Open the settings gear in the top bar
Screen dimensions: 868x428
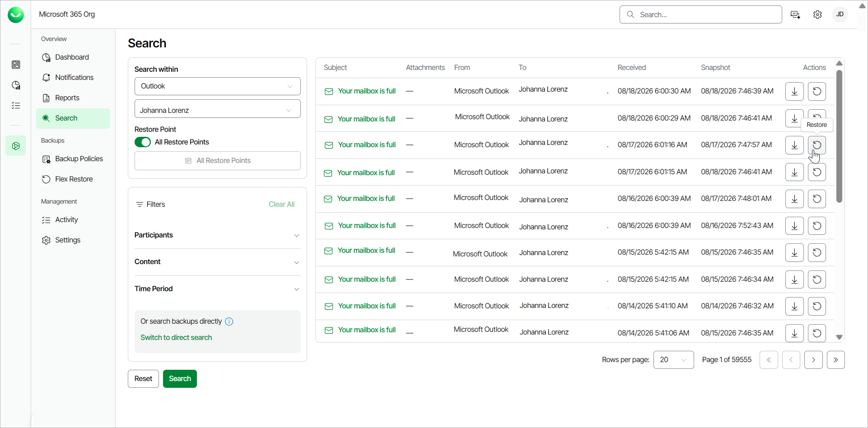817,14
